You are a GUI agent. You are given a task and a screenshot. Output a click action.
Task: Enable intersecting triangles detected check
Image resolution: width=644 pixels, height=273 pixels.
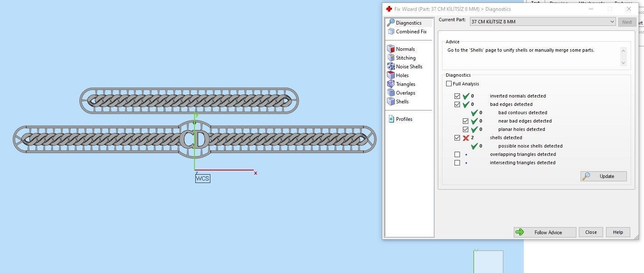point(457,163)
